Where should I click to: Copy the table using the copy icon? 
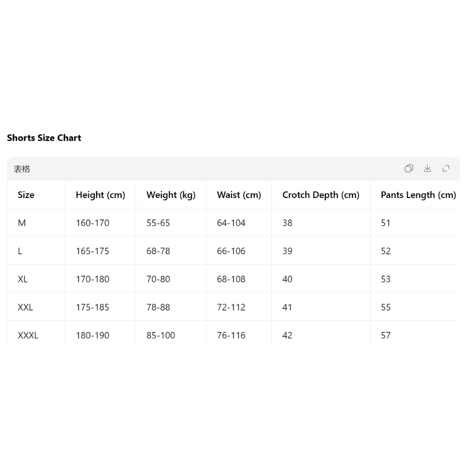409,168
